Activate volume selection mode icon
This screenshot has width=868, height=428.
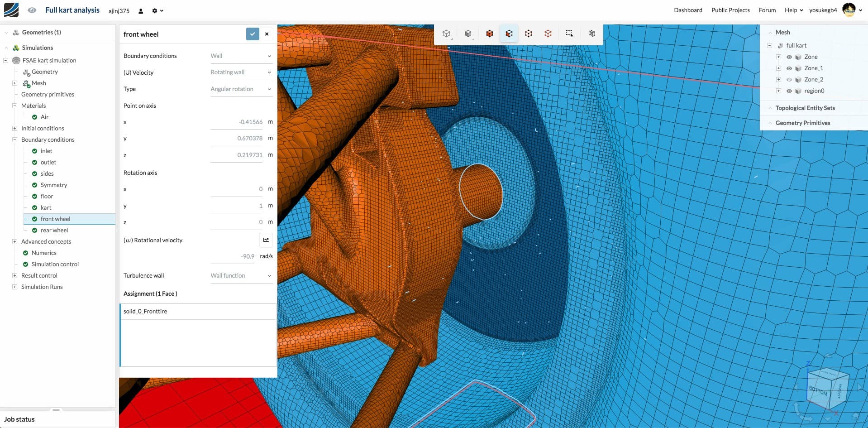[x=490, y=34]
